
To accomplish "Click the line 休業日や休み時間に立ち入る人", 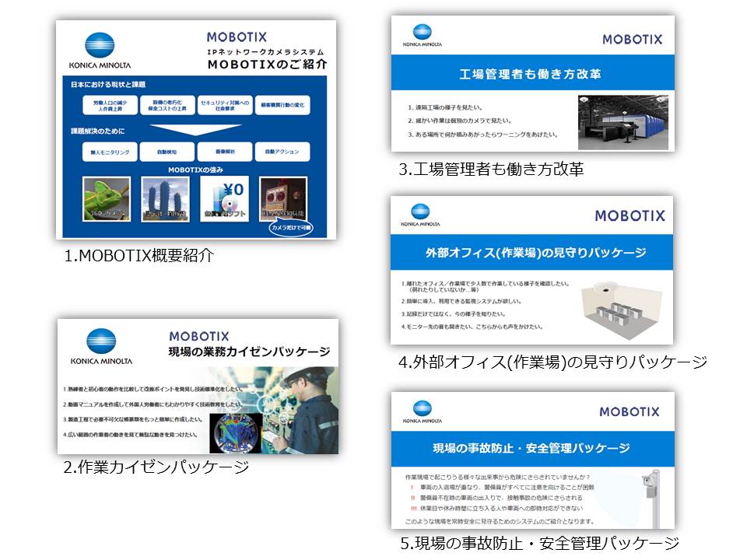I will [496, 509].
